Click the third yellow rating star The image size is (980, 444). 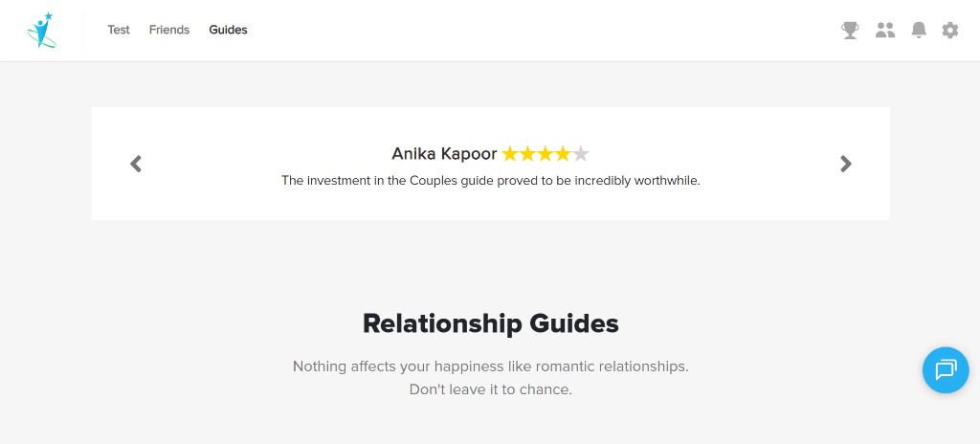pos(546,154)
